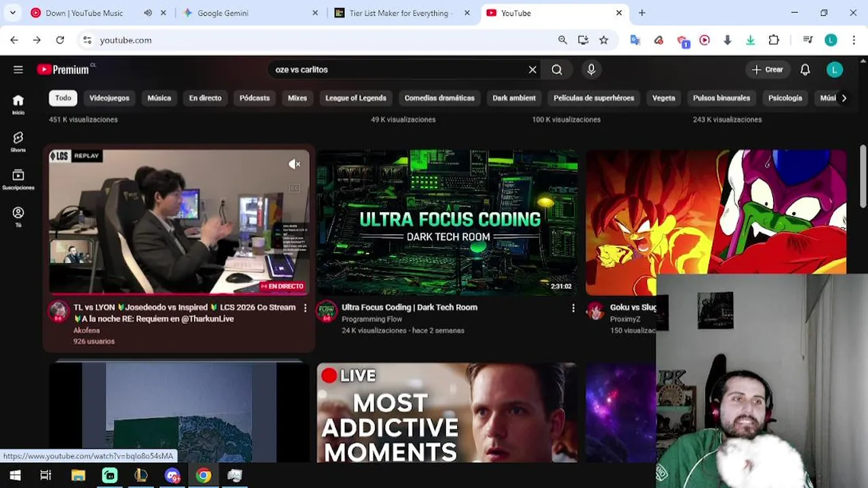Switch to the Tier List Maker tab
868x488 pixels.
[x=399, y=13]
